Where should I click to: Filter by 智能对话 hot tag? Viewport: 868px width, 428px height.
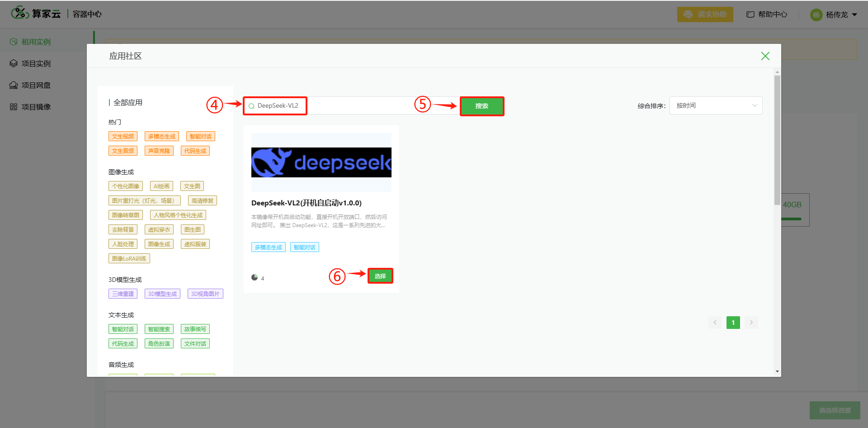(x=201, y=137)
